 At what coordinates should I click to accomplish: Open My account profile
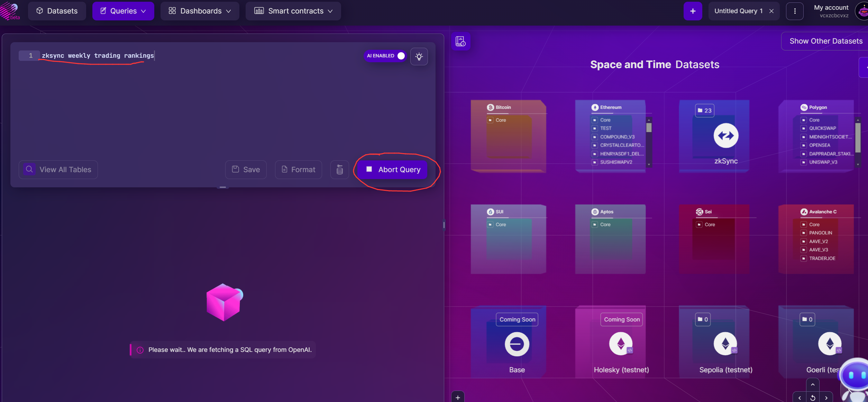[831, 11]
